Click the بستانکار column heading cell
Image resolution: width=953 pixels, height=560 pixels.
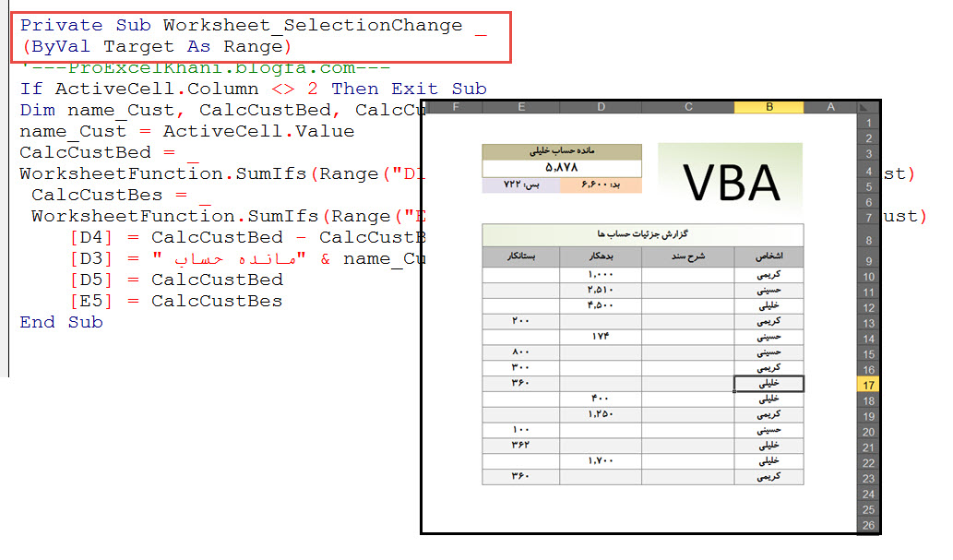[x=521, y=257]
